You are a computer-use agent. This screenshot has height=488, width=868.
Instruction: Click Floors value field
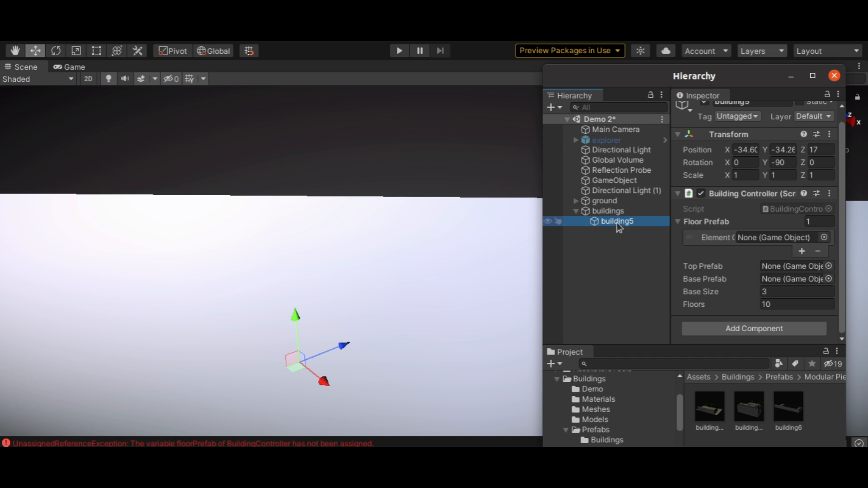[797, 304]
